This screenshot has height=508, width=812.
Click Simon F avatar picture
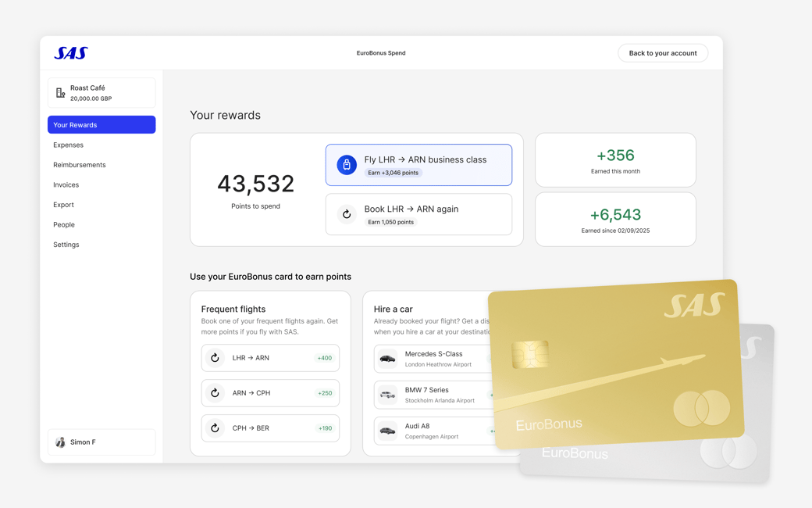(x=60, y=442)
